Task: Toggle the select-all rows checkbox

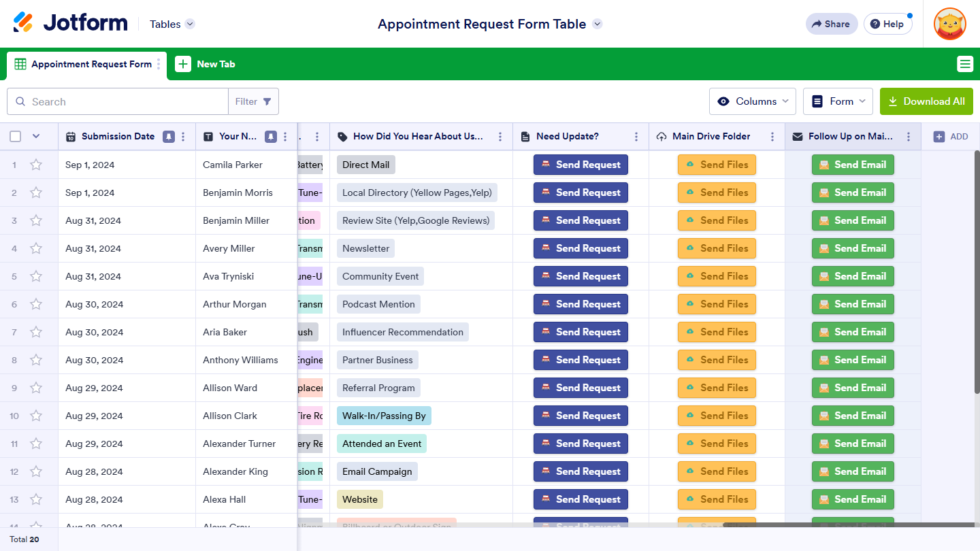Action: (x=16, y=137)
